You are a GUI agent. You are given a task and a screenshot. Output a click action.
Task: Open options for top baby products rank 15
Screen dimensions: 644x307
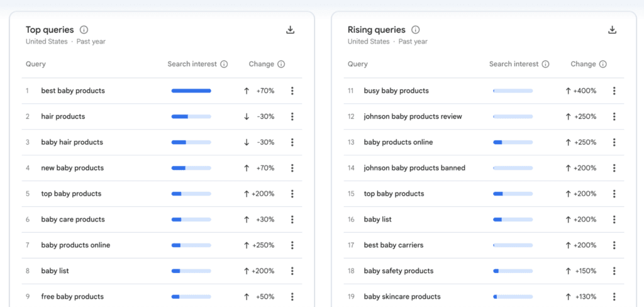(x=614, y=194)
